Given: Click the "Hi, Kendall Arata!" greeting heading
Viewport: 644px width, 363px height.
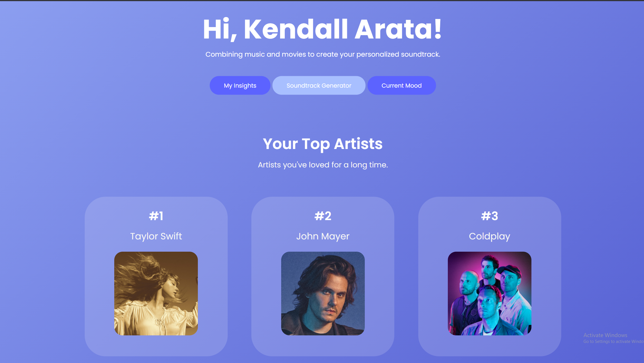Looking at the screenshot, I should 322,29.
